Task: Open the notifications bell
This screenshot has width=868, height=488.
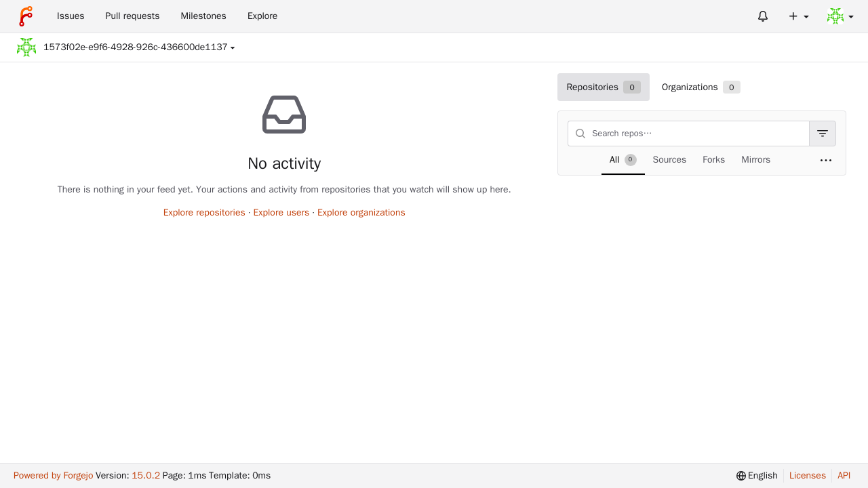Action: pos(763,16)
